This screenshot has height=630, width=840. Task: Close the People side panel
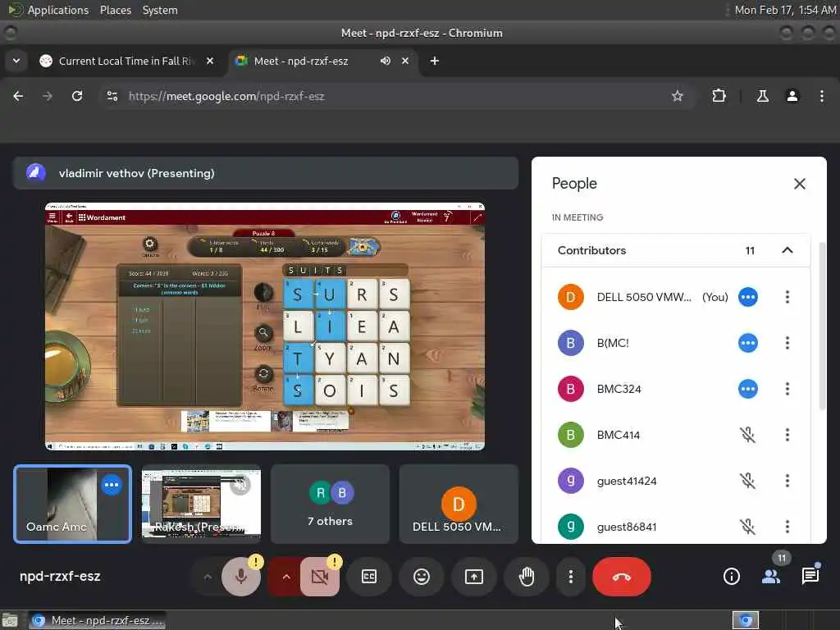tap(799, 184)
